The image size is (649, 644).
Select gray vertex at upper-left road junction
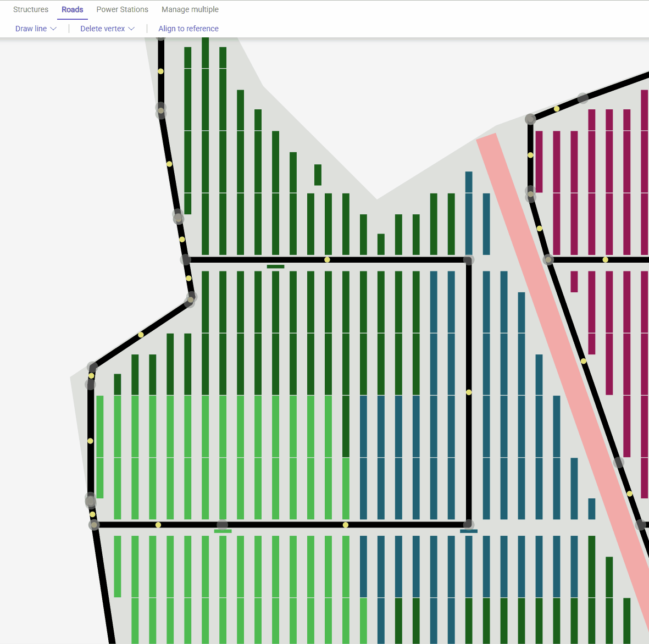(x=186, y=259)
